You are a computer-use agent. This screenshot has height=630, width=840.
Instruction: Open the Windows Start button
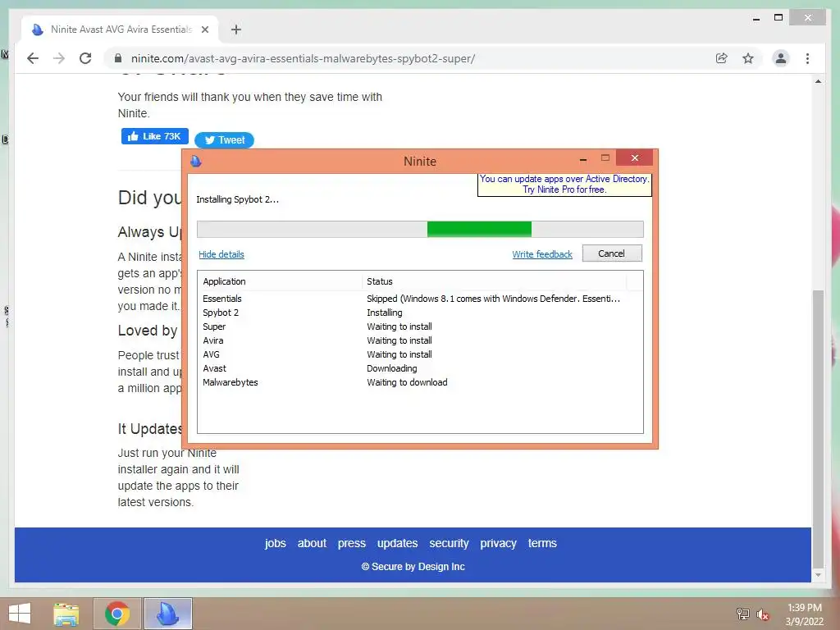coord(20,614)
